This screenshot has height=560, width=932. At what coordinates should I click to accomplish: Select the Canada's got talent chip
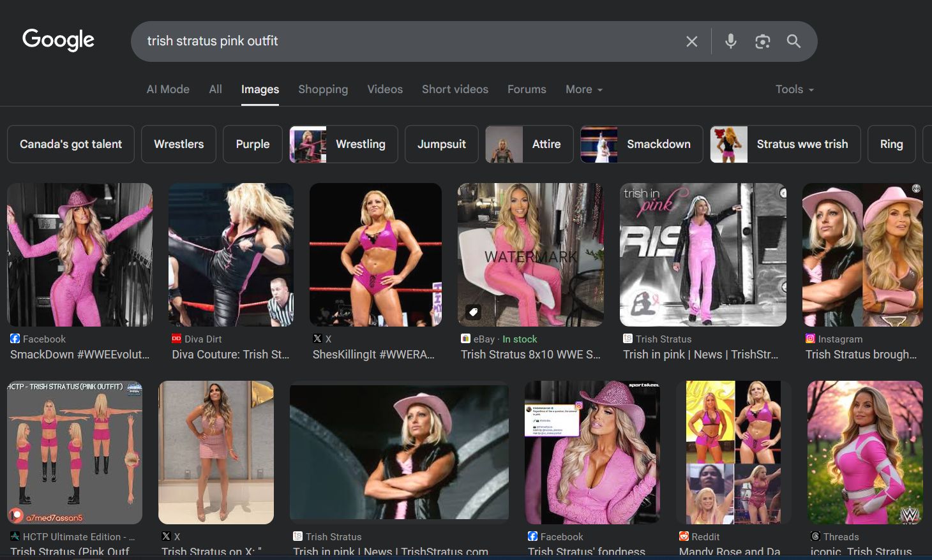(x=71, y=144)
